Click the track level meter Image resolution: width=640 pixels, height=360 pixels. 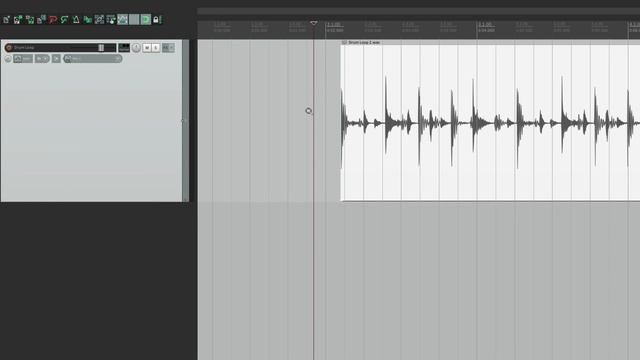(x=124, y=48)
